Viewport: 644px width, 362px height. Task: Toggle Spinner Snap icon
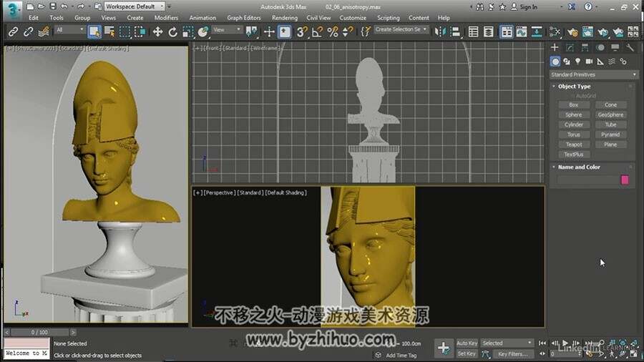tap(348, 31)
